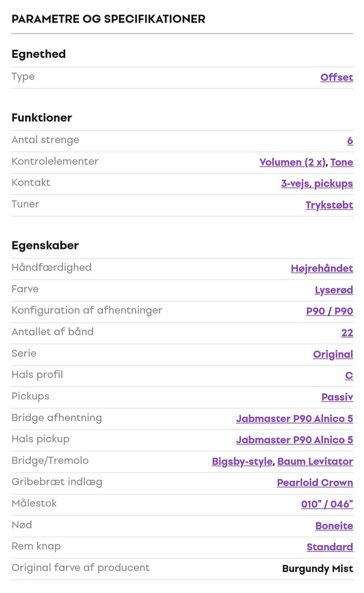Click the C neck profile link
Image resolution: width=364 pixels, height=593 pixels.
[349, 376]
